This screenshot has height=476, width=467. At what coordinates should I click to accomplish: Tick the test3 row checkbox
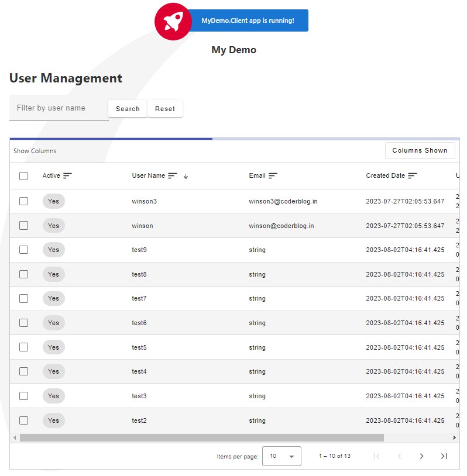(23, 396)
